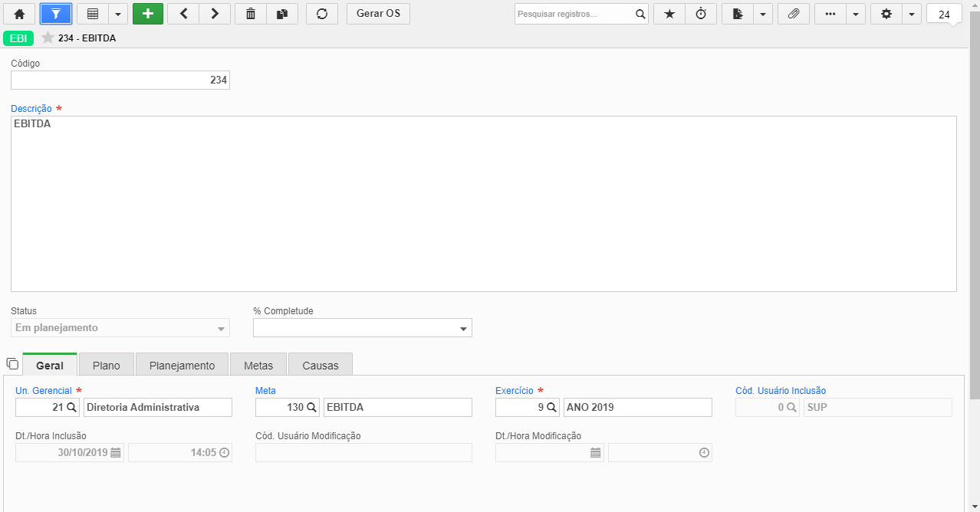
Task: Go to the previous record arrow
Action: pos(183,14)
